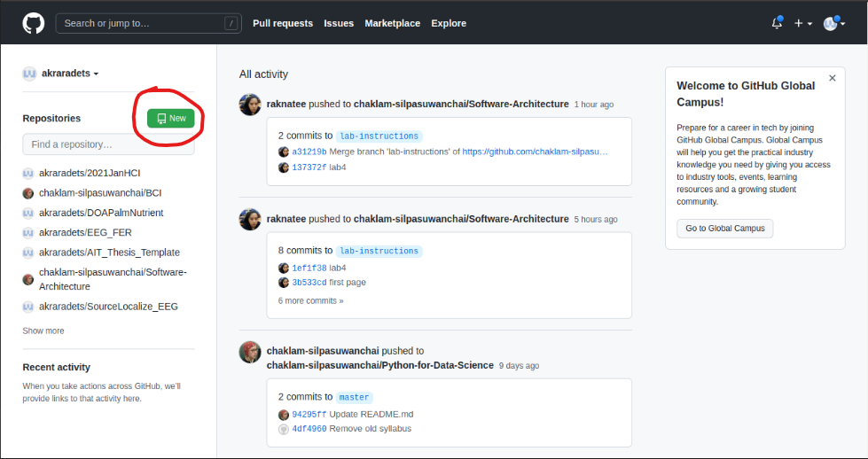
Task: Click the akraradets/2021JanHCI repository icon
Action: point(28,173)
